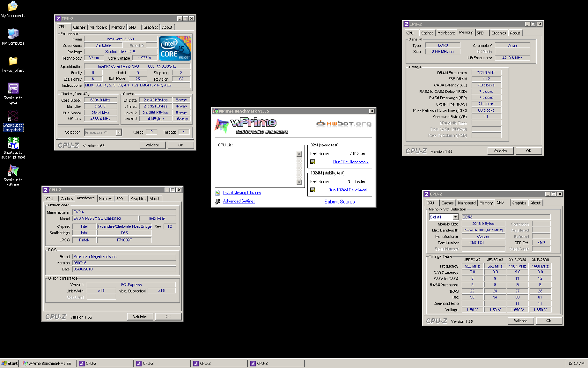The image size is (588, 368).
Task: Click XMP-2800 frequency 1400 MHz cell
Action: (x=540, y=266)
